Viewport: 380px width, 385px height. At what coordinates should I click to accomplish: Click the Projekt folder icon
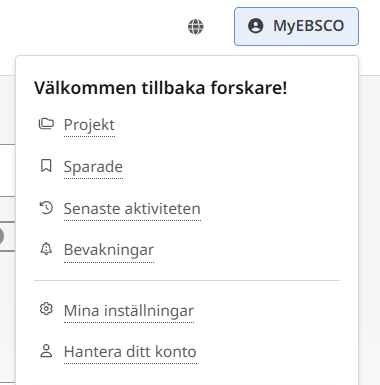[x=46, y=124]
